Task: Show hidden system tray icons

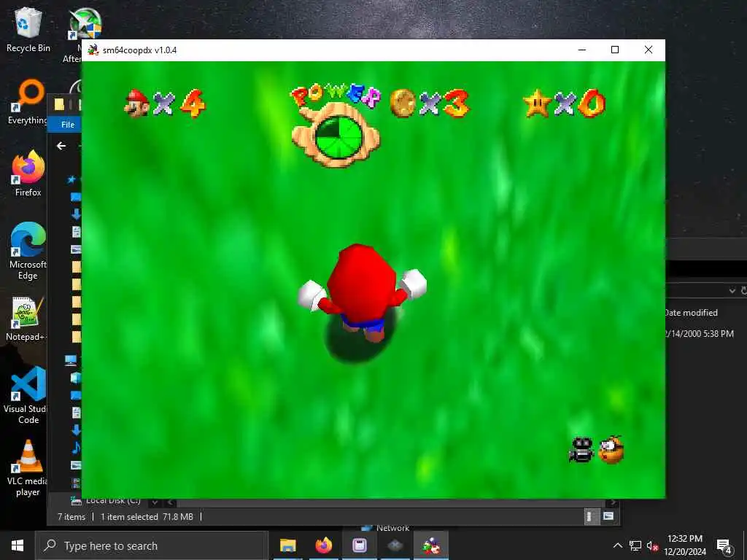Action: click(x=617, y=545)
